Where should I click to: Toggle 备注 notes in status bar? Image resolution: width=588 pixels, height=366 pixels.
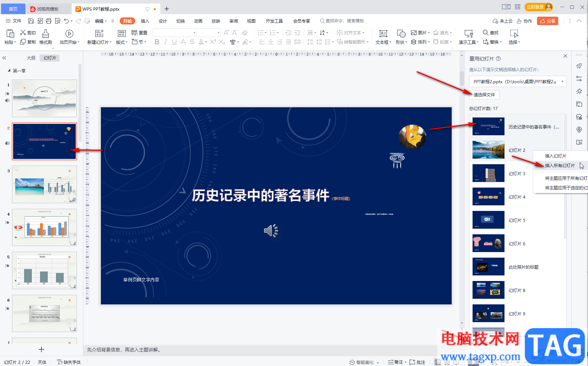[x=396, y=362]
